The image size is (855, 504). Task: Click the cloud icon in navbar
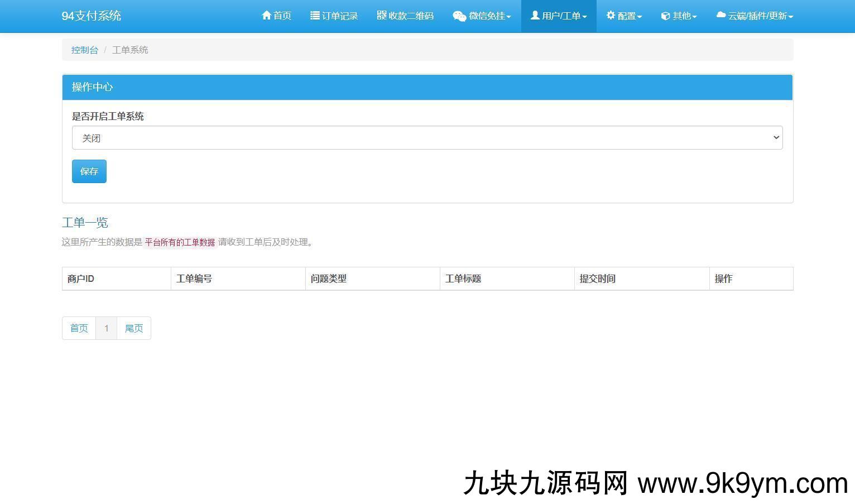tap(721, 15)
